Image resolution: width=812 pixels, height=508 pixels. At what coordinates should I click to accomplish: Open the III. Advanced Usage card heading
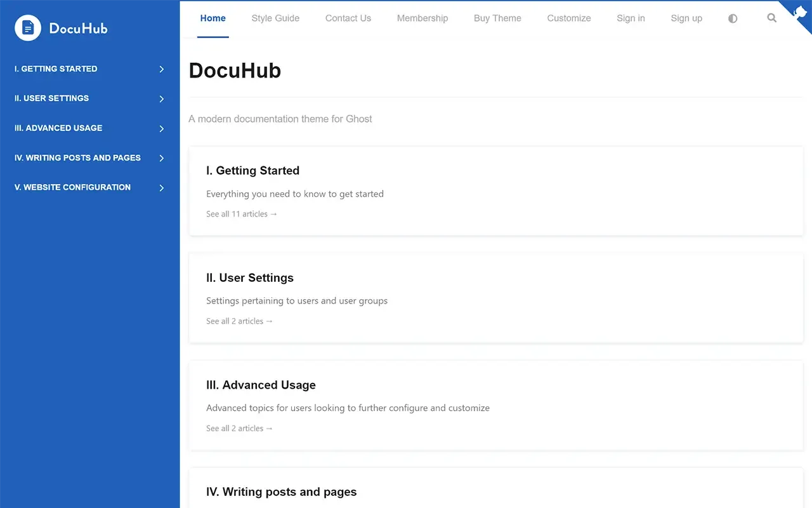261,385
